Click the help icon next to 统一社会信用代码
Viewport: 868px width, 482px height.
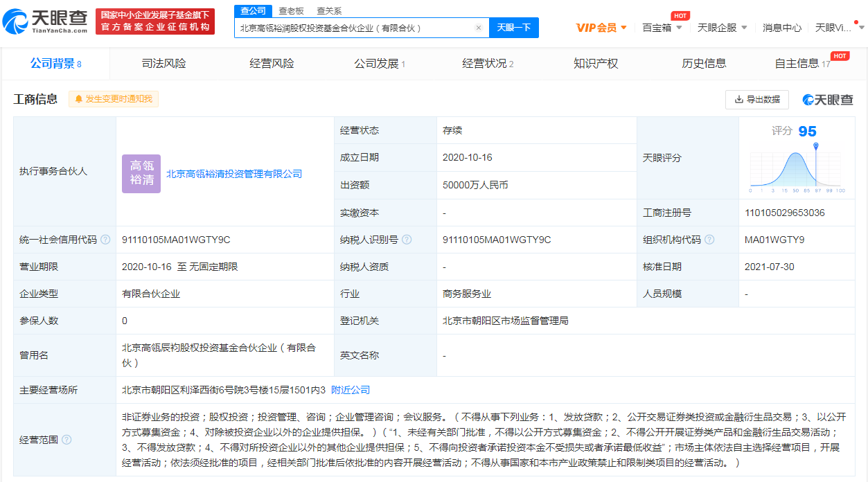[x=105, y=240]
